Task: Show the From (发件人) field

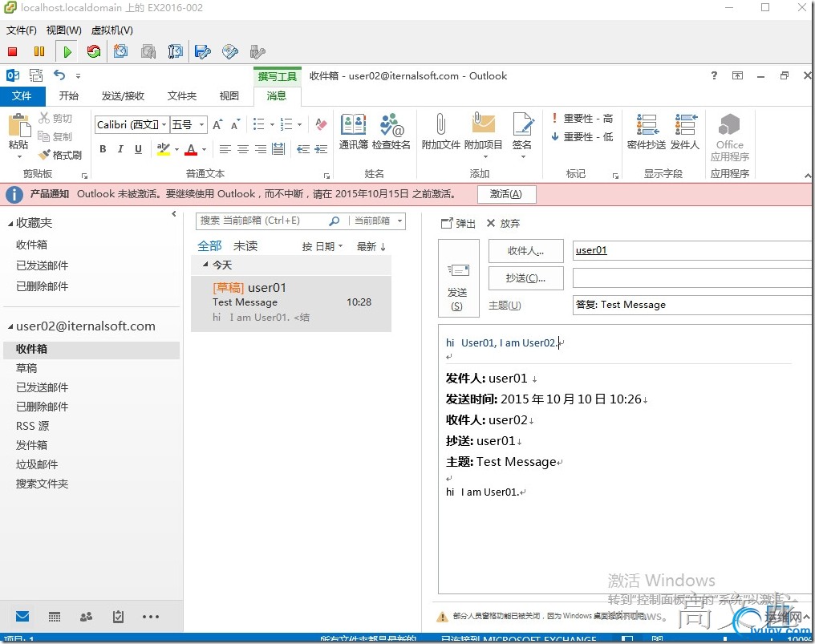Action: (x=685, y=132)
